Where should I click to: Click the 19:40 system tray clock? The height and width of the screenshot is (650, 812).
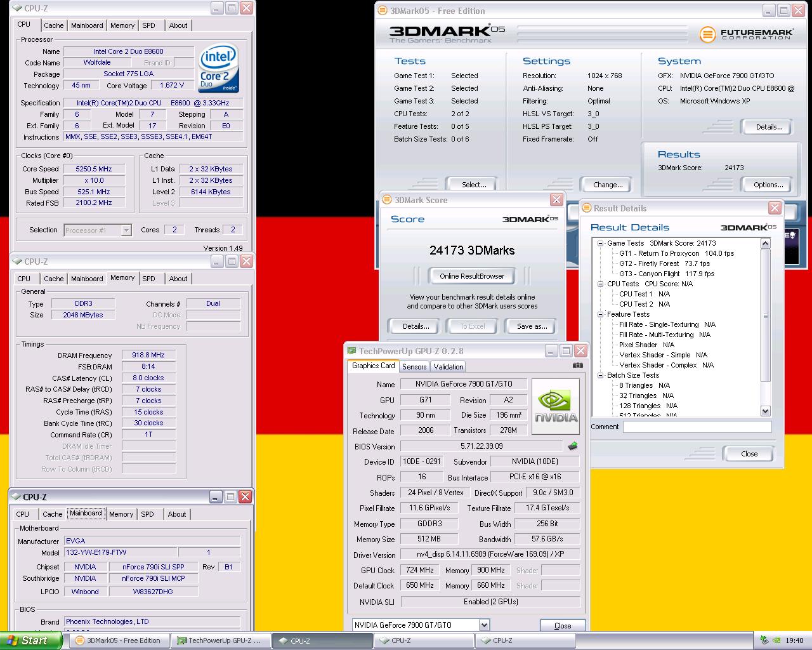(x=794, y=640)
